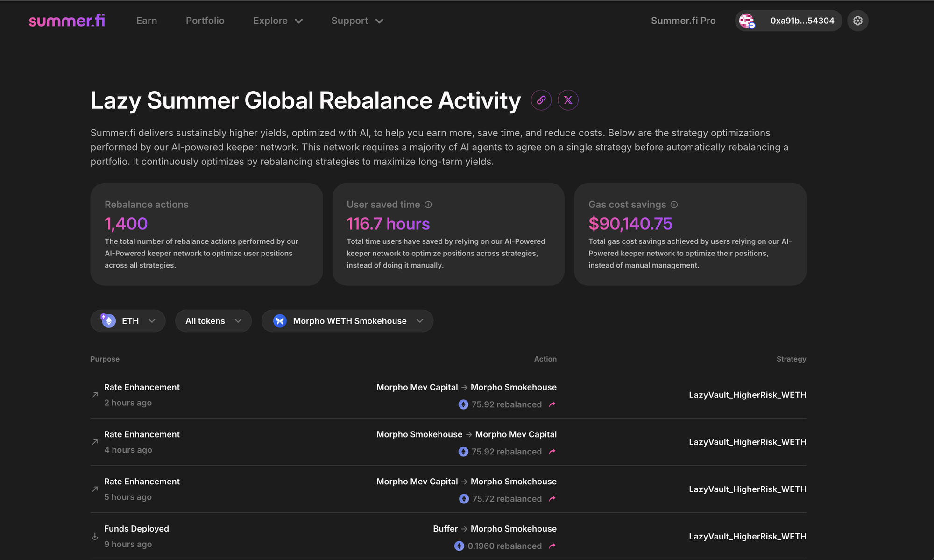This screenshot has height=560, width=934.
Task: Open transaction link for 4 hours ago row
Action: click(x=552, y=452)
